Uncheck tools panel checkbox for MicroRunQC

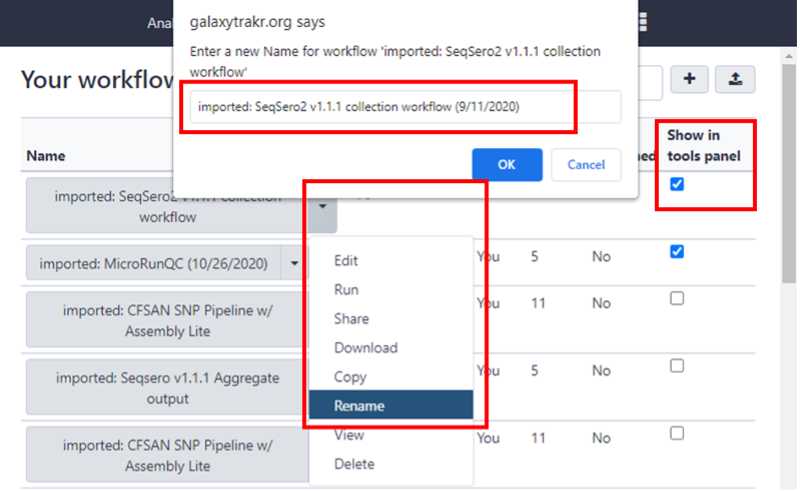(677, 252)
